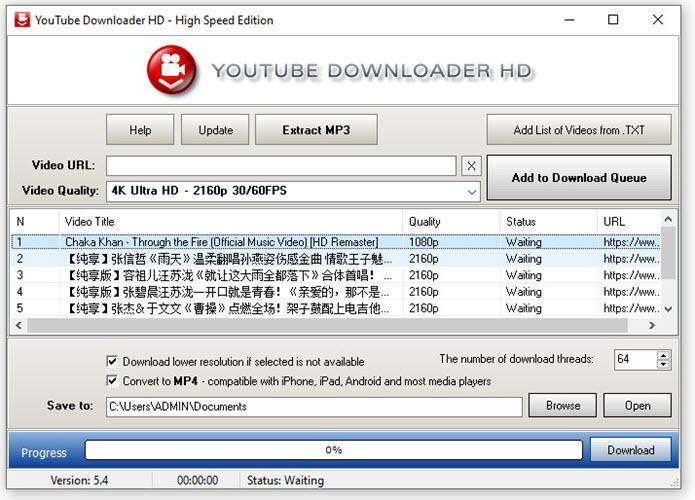
Task: Start the Download
Action: (630, 450)
